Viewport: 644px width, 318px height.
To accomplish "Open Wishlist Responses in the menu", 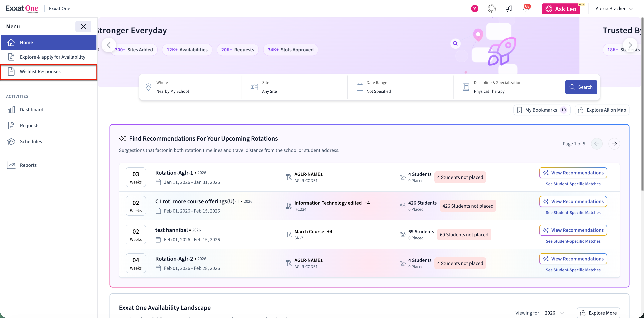I will pos(40,72).
